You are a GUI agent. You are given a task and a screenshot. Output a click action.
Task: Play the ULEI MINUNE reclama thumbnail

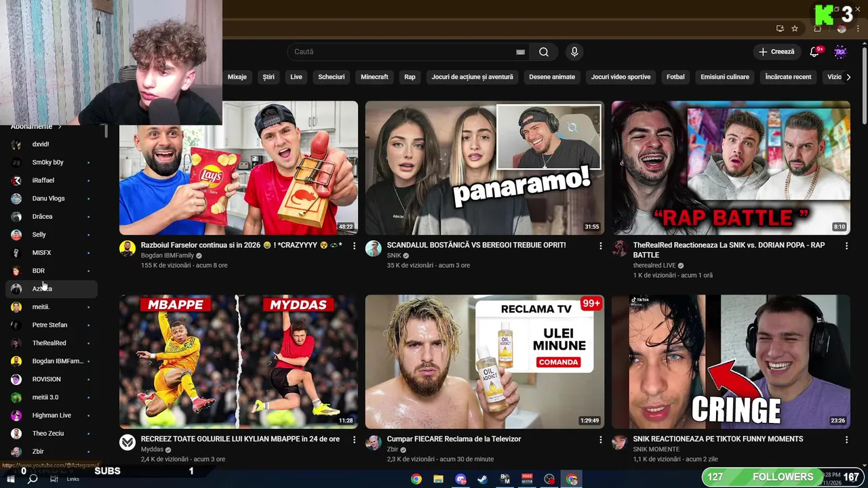coord(484,361)
